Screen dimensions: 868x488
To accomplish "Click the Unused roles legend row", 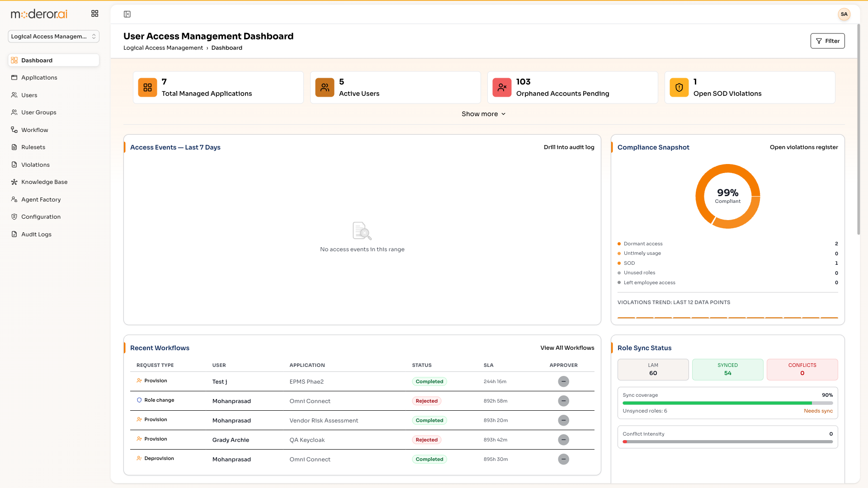I will [727, 273].
